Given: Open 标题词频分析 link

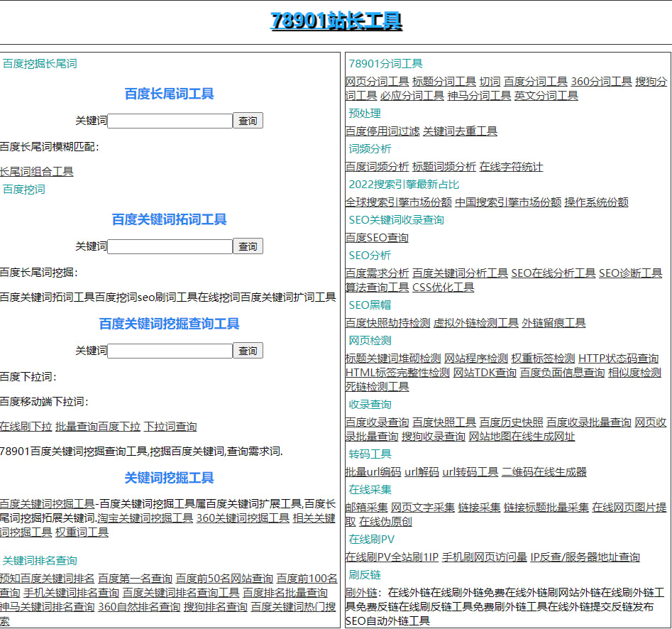Looking at the screenshot, I should 444,166.
